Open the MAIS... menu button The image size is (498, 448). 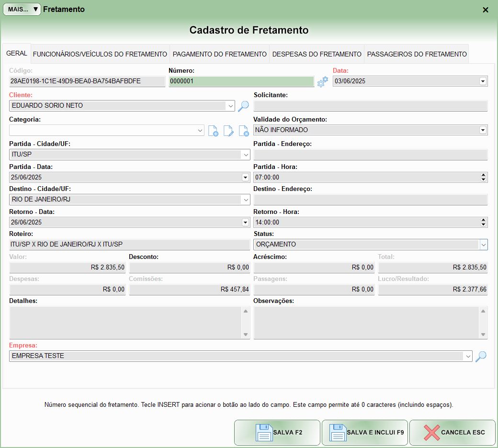pyautogui.click(x=22, y=9)
